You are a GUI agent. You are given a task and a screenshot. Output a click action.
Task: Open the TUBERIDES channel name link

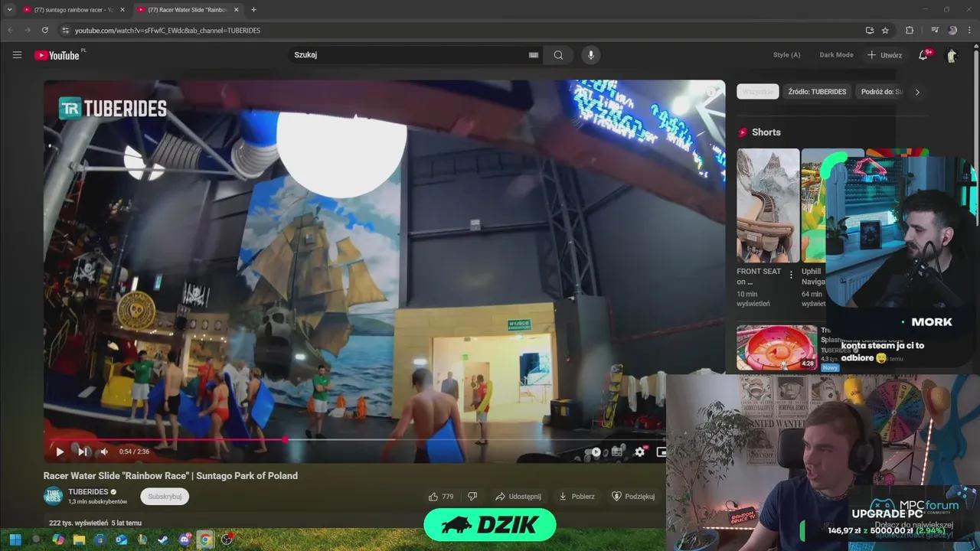88,492
